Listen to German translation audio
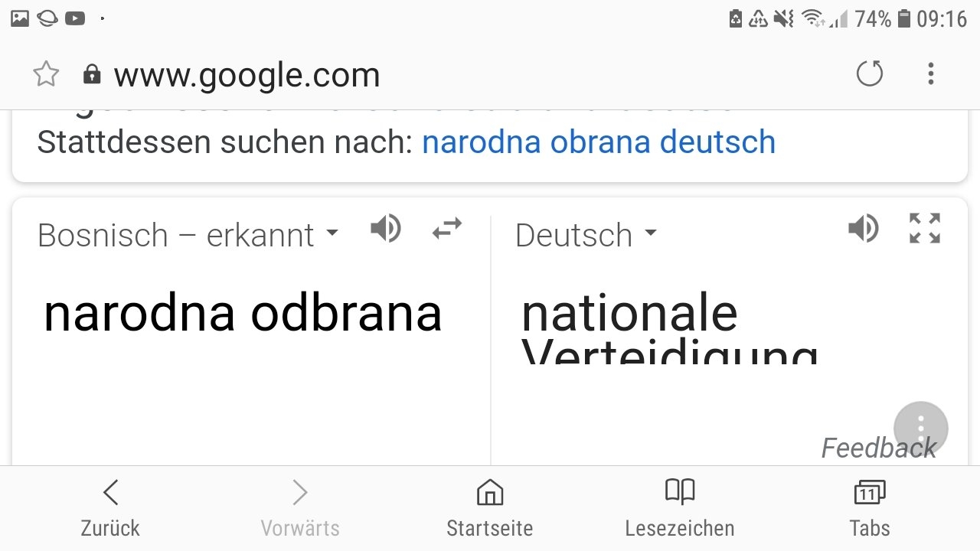Viewport: 980px width, 551px height. (x=863, y=229)
